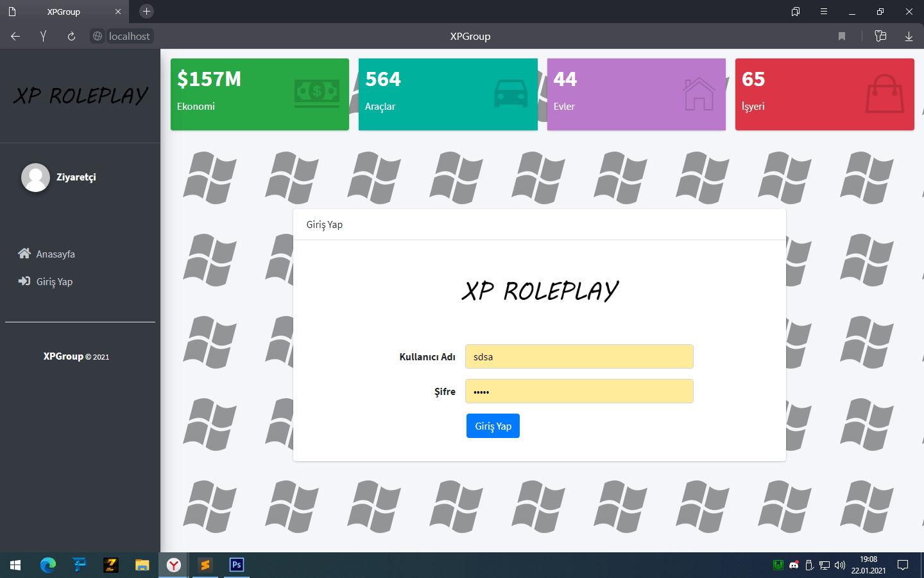924x578 pixels.
Task: Open Discord from the system tray
Action: (794, 565)
